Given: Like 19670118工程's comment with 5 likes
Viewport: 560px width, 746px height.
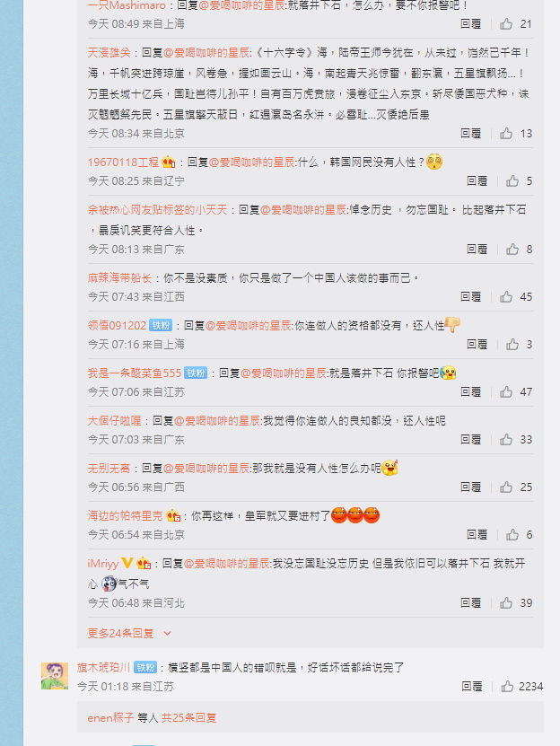Looking at the screenshot, I should 512,181.
